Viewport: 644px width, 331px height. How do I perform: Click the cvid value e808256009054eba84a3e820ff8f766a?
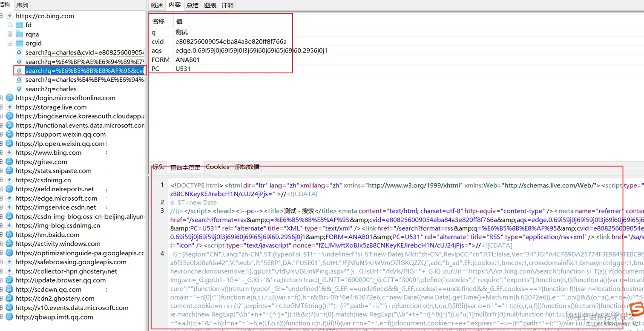[231, 41]
